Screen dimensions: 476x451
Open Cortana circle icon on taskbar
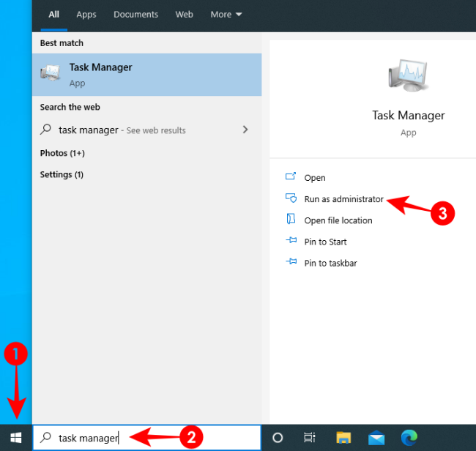coord(278,438)
